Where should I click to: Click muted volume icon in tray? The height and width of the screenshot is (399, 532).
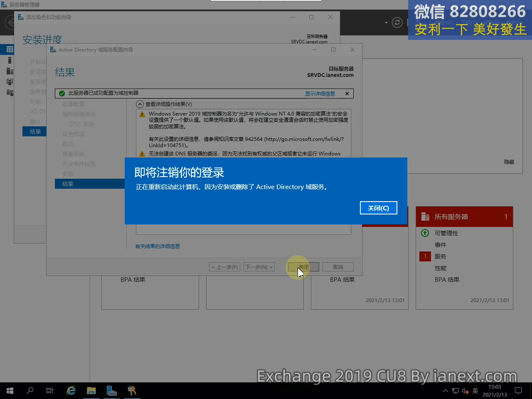coord(465,391)
